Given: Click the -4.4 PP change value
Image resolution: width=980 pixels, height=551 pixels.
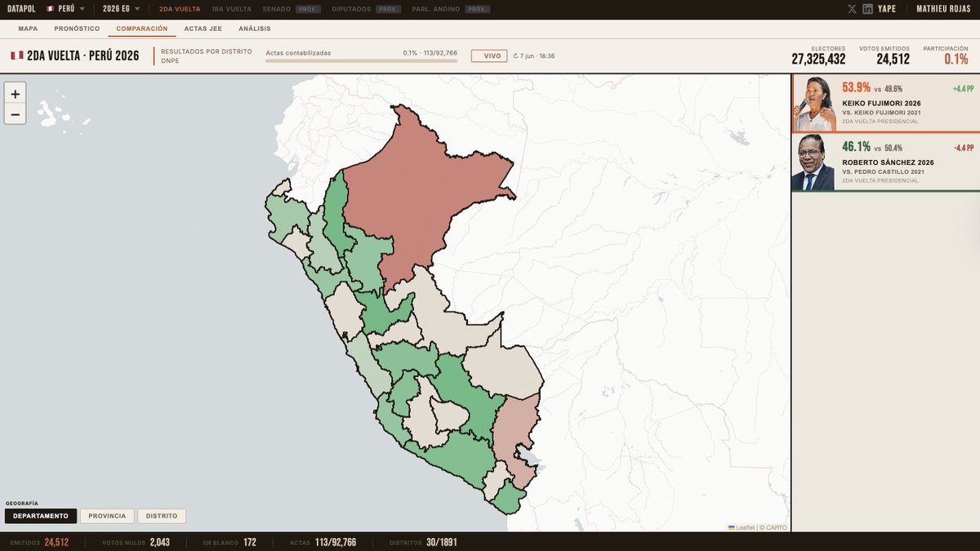Looking at the screenshot, I should click(964, 148).
